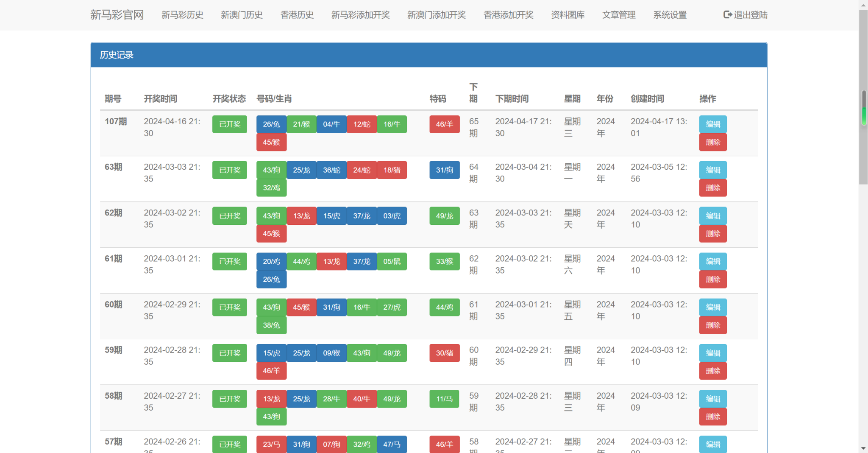
Task: Delete the 107期 record
Action: (712, 142)
